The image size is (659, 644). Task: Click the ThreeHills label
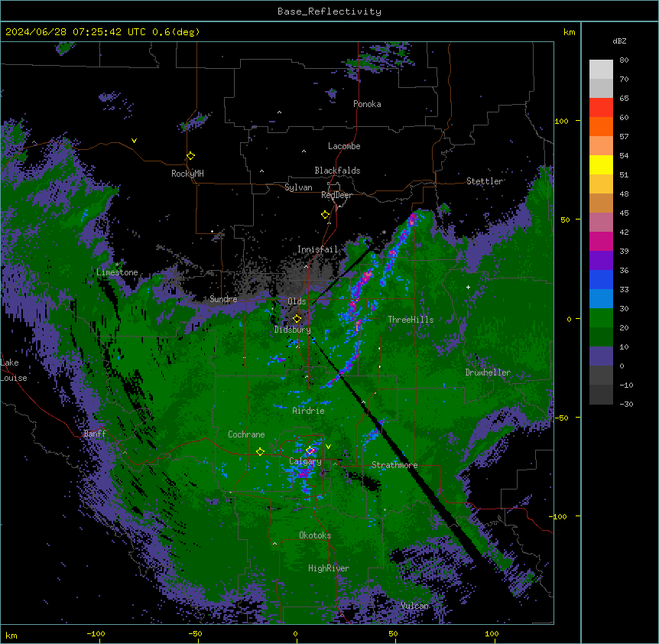pyautogui.click(x=411, y=320)
